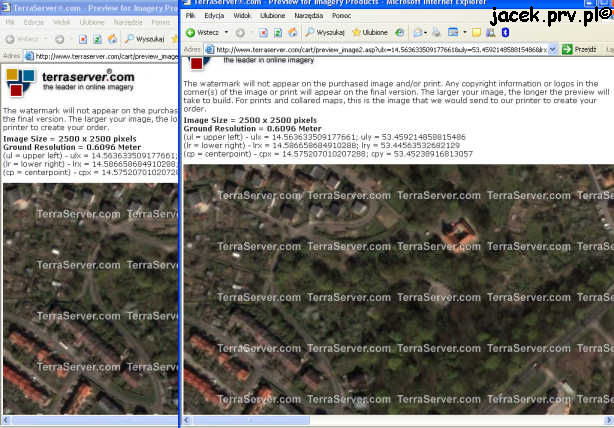
Task: Click the Przejdź go button
Action: tap(579, 50)
